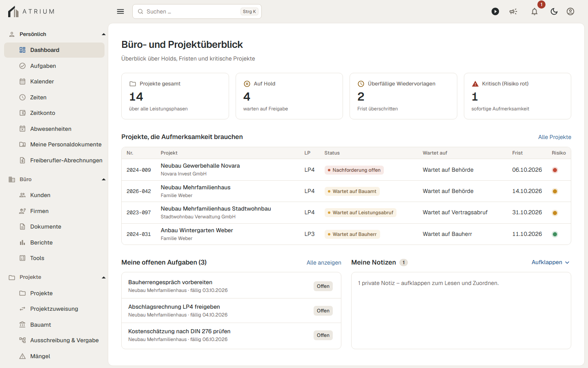The width and height of the screenshot is (588, 368).
Task: Click the Alle anzeigen link
Action: click(x=324, y=263)
